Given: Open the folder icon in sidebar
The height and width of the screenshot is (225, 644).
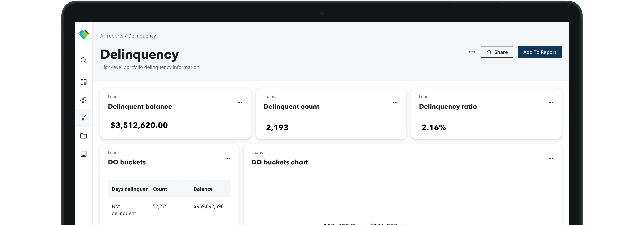Looking at the screenshot, I should (x=83, y=136).
